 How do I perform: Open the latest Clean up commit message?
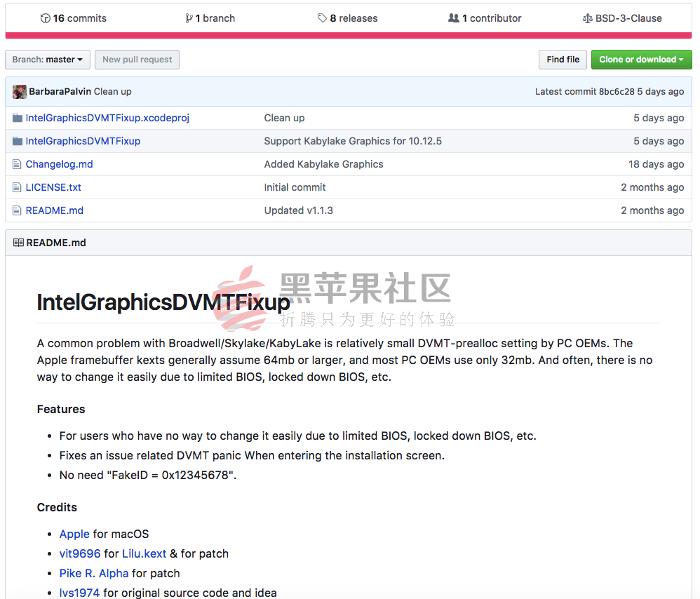point(112,91)
